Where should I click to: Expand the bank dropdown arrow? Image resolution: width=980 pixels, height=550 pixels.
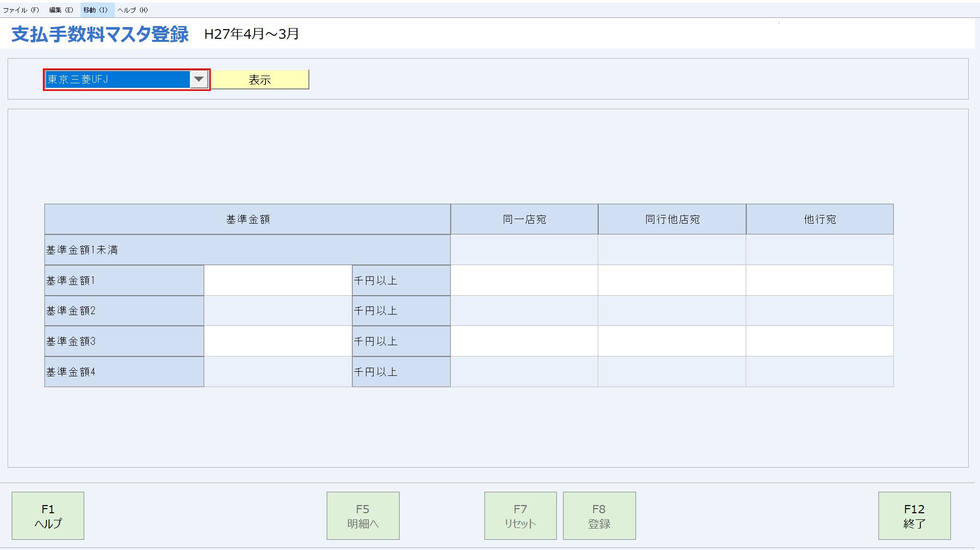point(199,79)
